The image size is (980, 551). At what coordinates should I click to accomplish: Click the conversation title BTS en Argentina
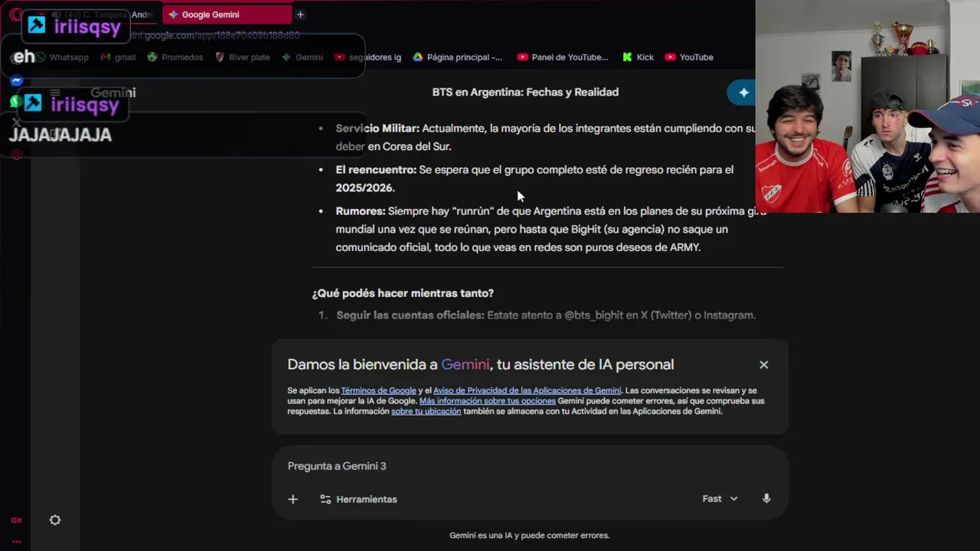(525, 92)
